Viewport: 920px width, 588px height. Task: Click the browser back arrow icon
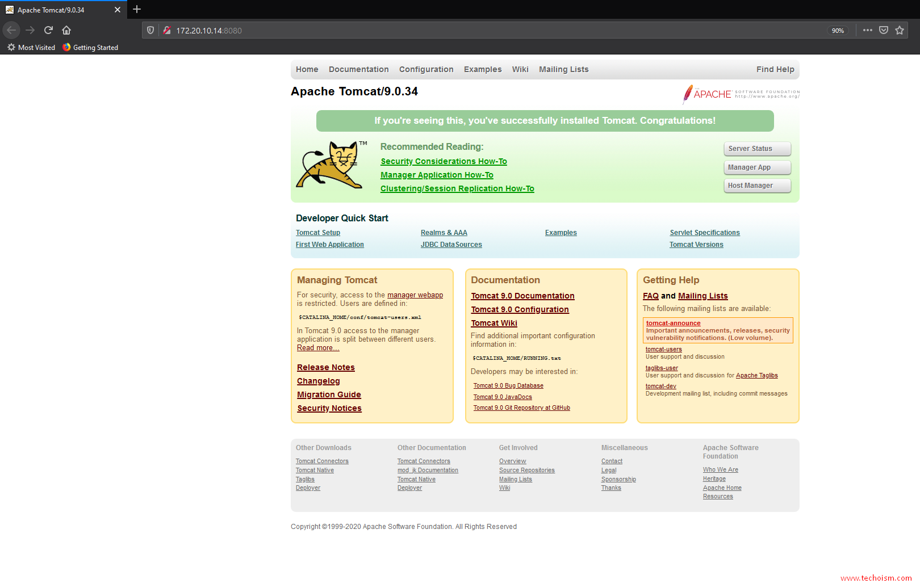(11, 30)
